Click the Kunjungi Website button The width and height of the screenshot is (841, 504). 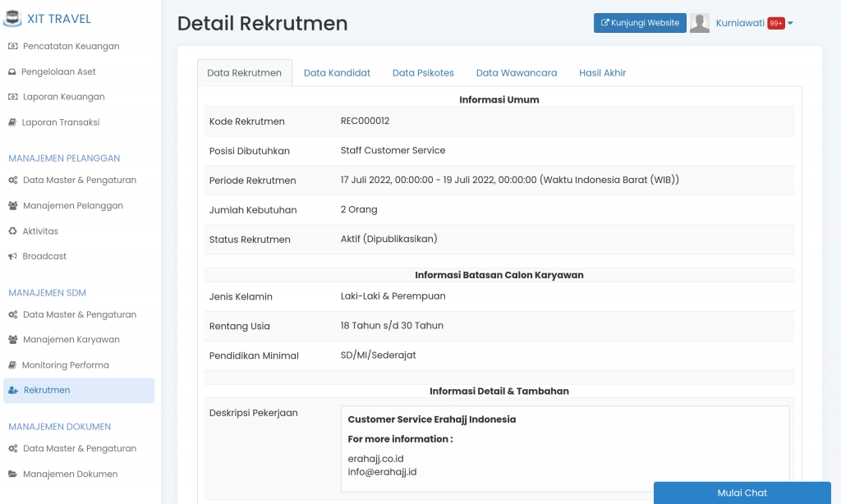[640, 22]
